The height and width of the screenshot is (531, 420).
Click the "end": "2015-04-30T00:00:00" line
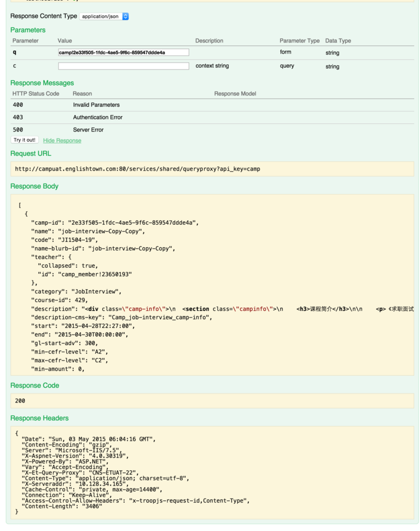tap(80, 335)
